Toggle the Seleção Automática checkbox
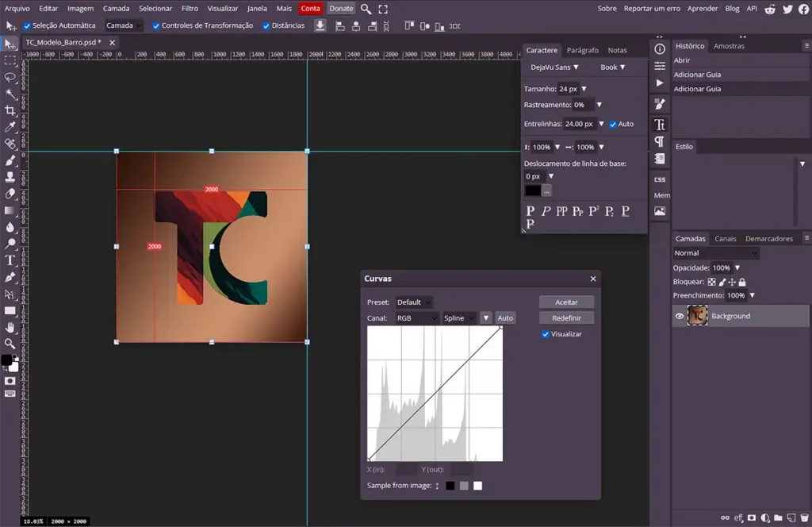812x527 pixels. pos(26,25)
